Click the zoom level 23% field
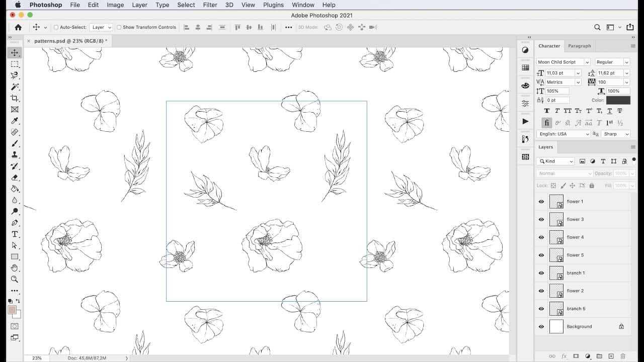644x362 pixels. [37, 358]
